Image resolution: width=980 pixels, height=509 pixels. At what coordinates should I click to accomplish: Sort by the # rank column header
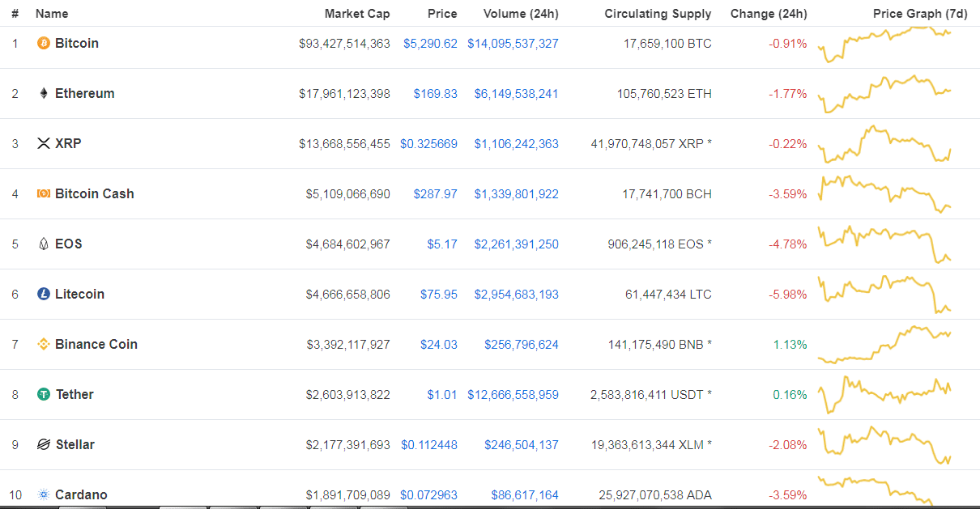pos(15,14)
